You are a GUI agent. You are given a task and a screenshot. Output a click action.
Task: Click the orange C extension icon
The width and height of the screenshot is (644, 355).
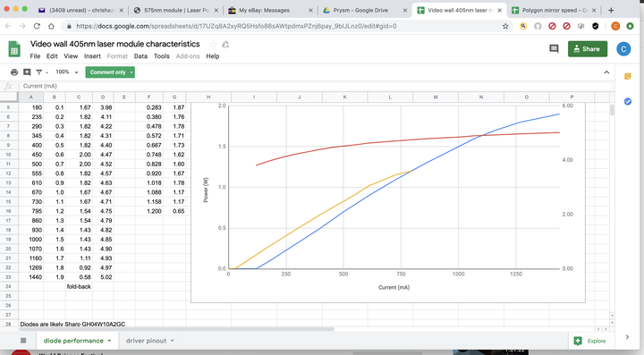coord(615,26)
